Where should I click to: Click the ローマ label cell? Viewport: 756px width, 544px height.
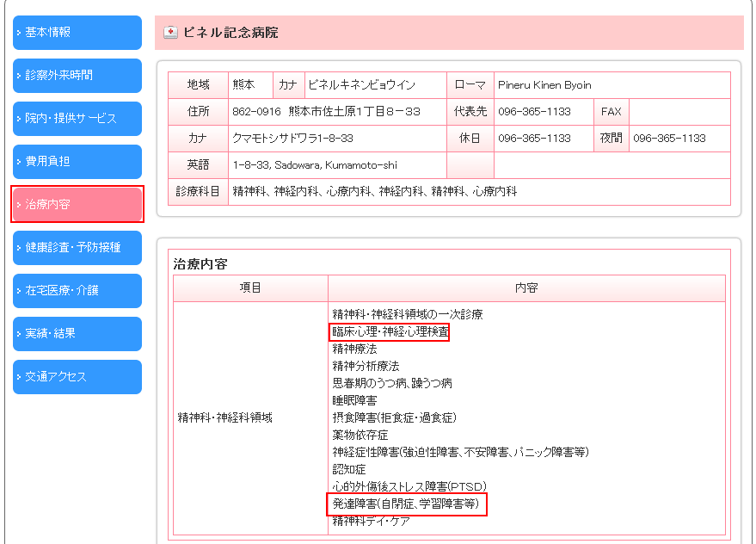(470, 85)
